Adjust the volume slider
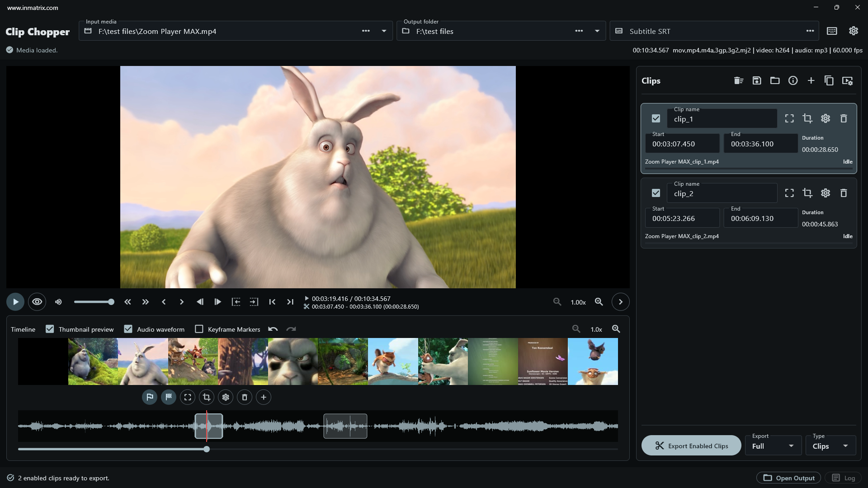The width and height of the screenshot is (868, 488). point(94,302)
